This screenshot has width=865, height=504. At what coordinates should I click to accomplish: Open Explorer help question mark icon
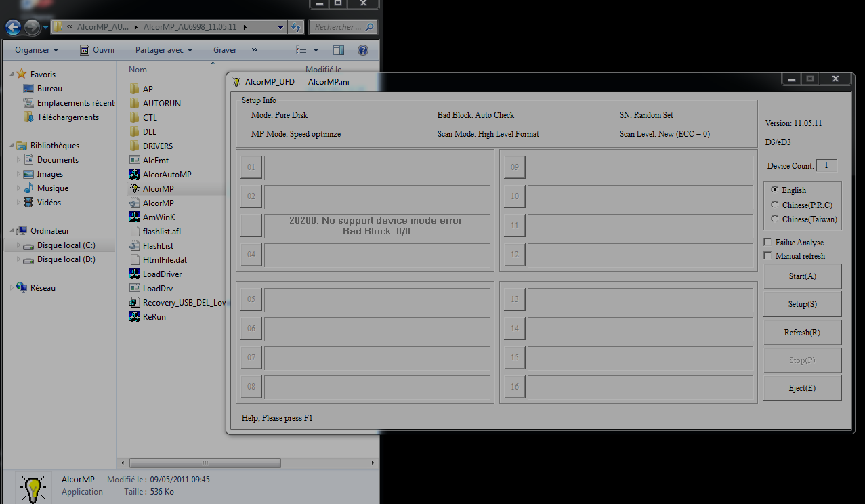coord(362,50)
